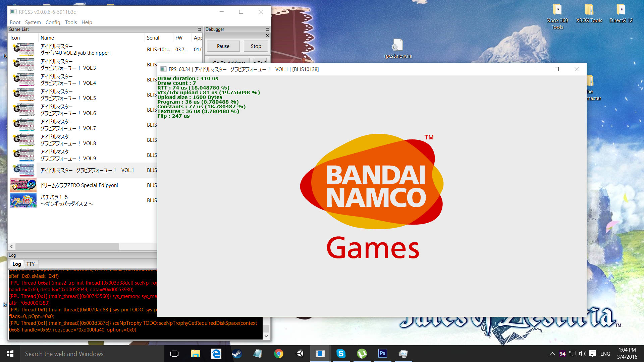Open the System menu in RPCS3
The image size is (644, 362).
(33, 22)
